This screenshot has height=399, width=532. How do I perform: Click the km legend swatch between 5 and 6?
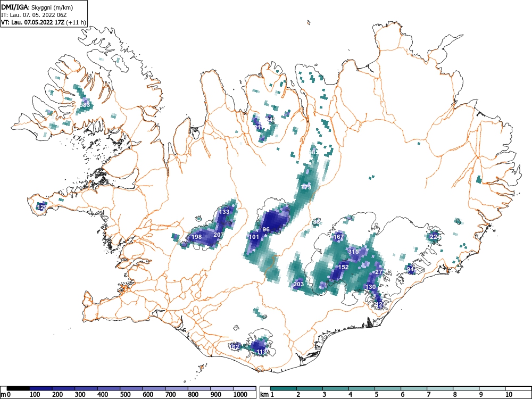tap(388, 388)
